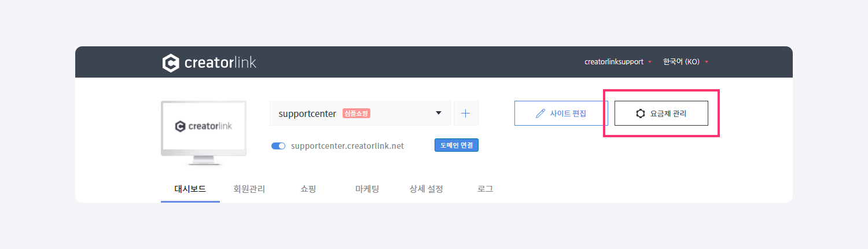Switch to the 회원관리 tab

249,189
